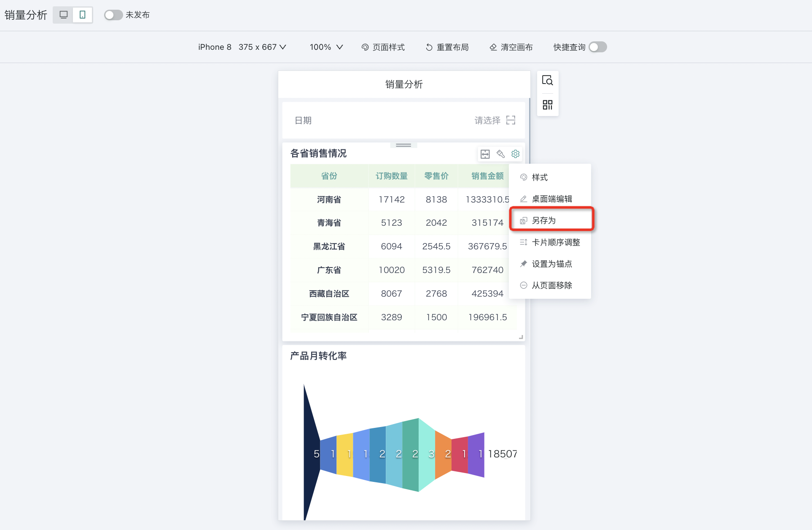Click the 销售金额 column header
The width and height of the screenshot is (812, 530).
[487, 176]
